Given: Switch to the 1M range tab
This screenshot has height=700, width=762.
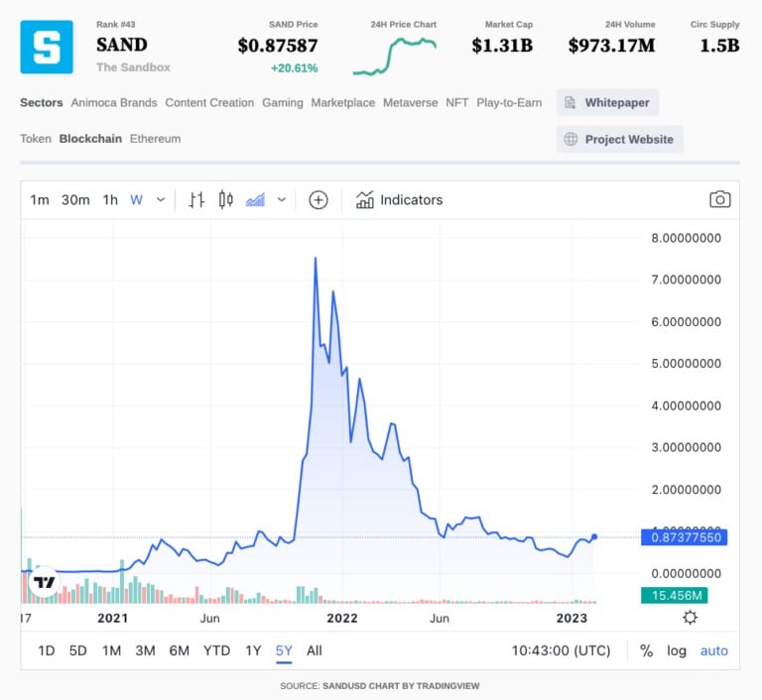Looking at the screenshot, I should click(x=111, y=650).
